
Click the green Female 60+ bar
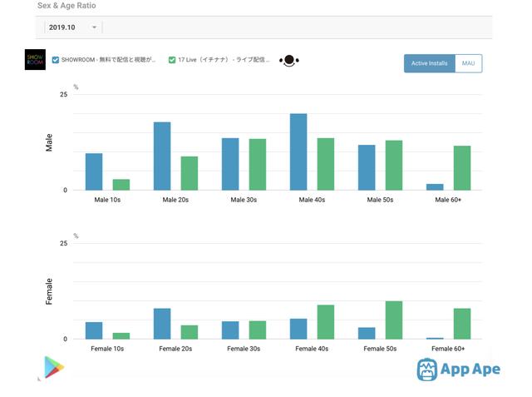(462, 324)
